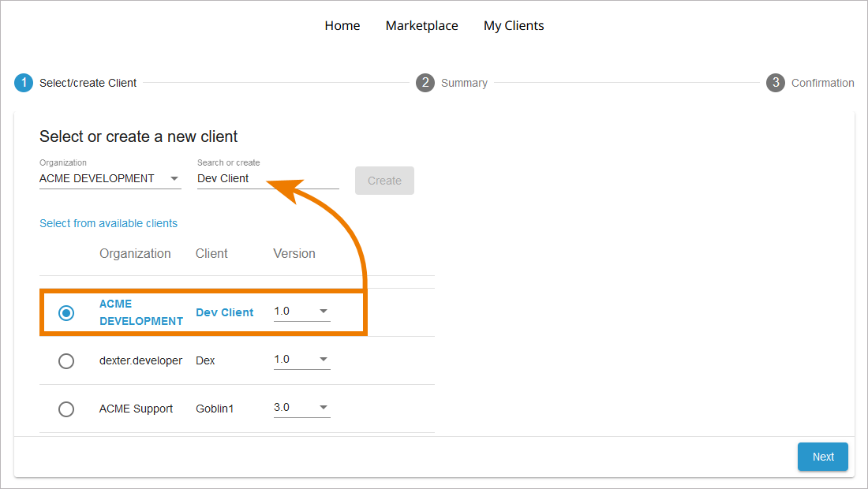Viewport: 868px width, 489px height.
Task: Click the ACME DEVELOPMENT organization name in list
Action: click(x=140, y=312)
